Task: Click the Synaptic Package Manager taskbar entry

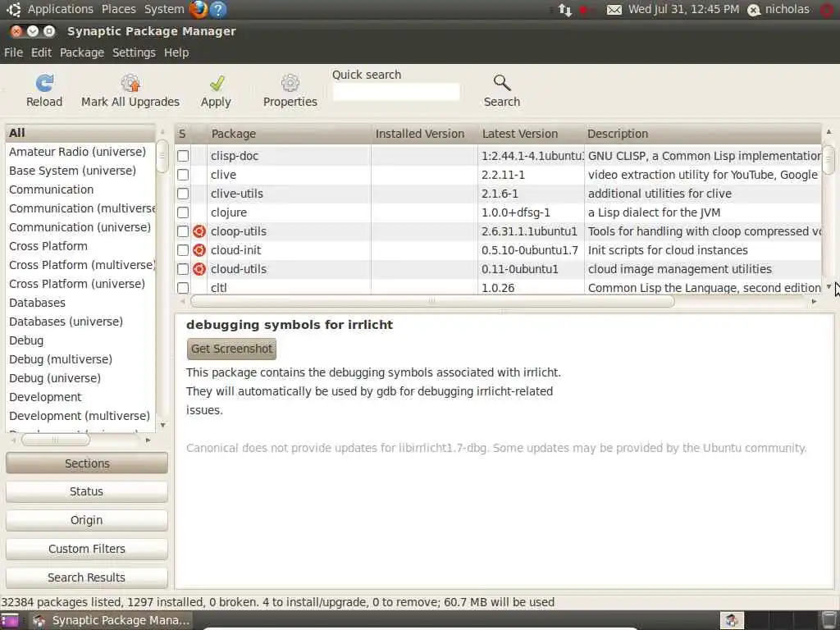Action: [111, 620]
